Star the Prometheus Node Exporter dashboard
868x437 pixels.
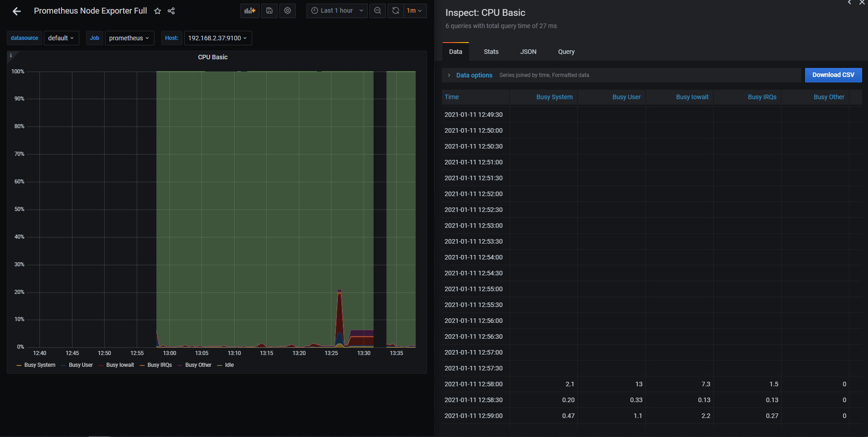[x=158, y=11]
